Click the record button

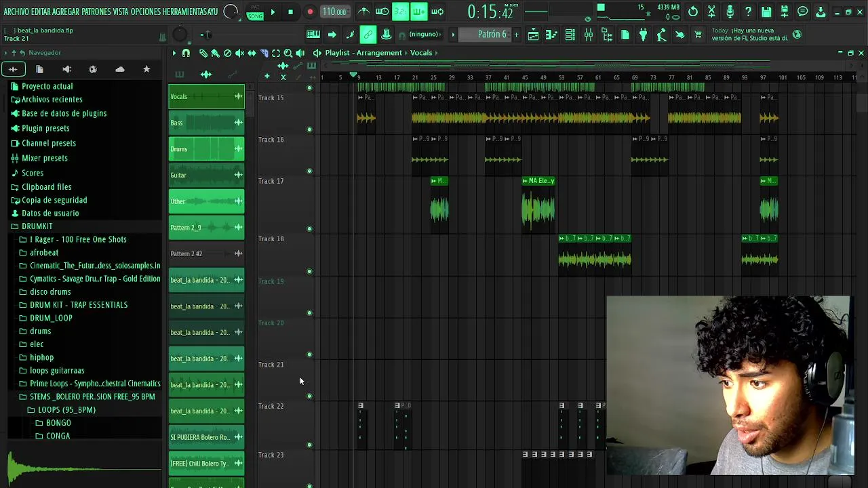tap(310, 12)
